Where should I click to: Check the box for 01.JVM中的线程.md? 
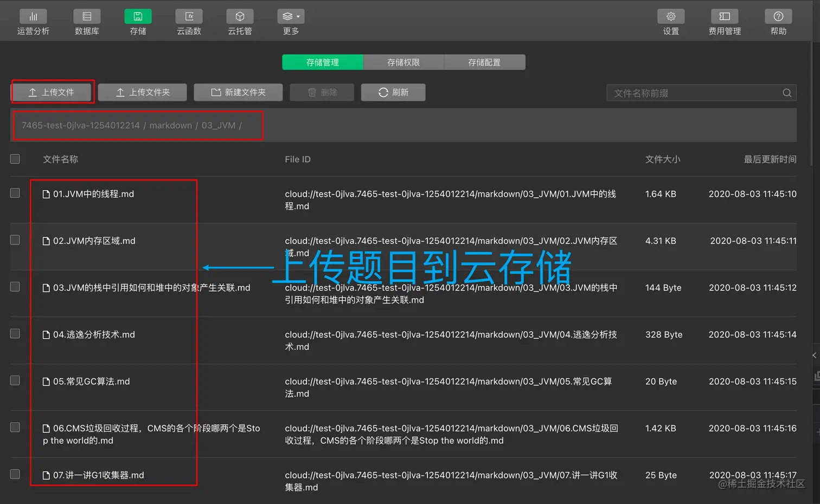point(15,193)
